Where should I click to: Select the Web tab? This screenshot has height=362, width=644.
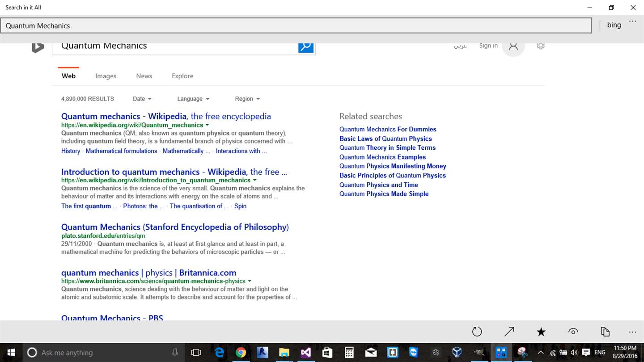[68, 76]
